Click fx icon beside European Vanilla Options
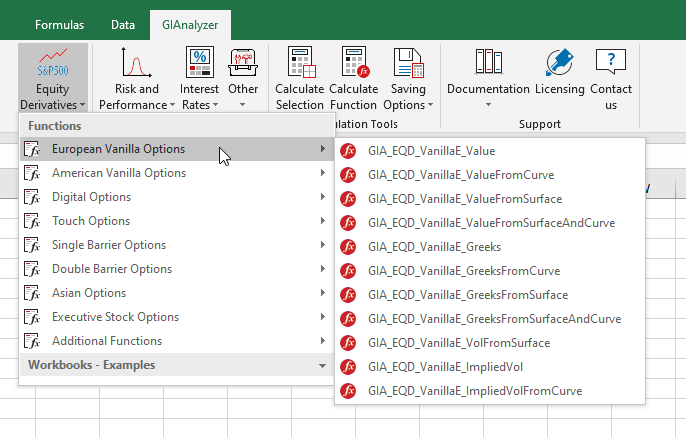The width and height of the screenshot is (686, 437). pos(32,149)
